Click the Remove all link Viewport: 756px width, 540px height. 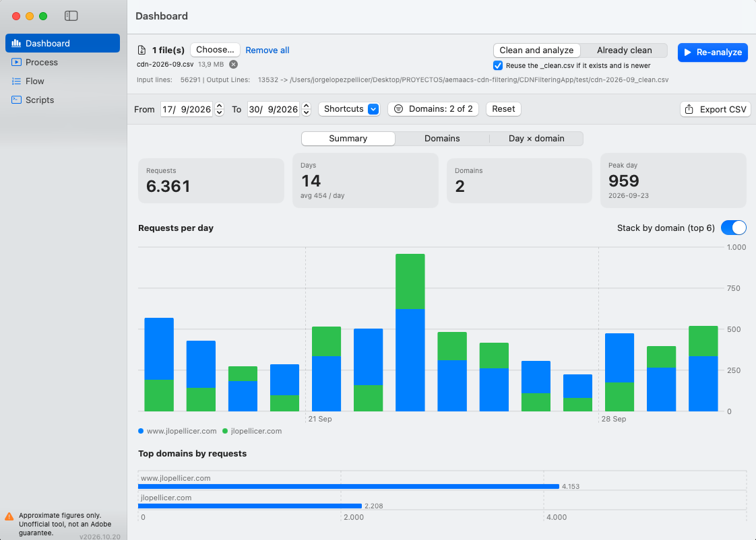(x=267, y=50)
